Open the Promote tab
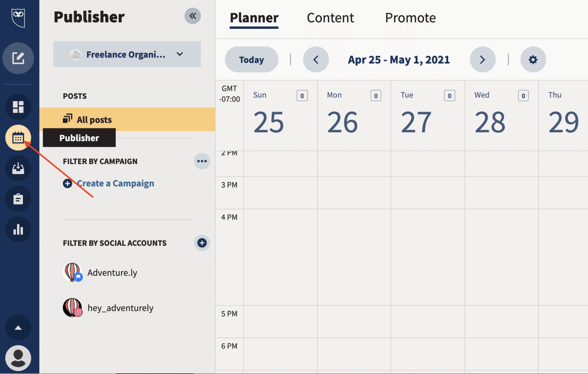The height and width of the screenshot is (374, 588). click(x=410, y=18)
